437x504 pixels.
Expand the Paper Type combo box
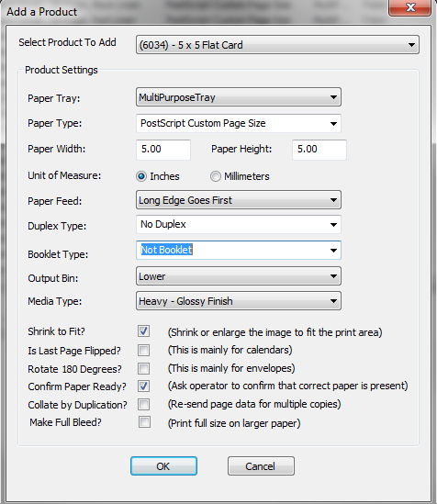tap(239, 123)
